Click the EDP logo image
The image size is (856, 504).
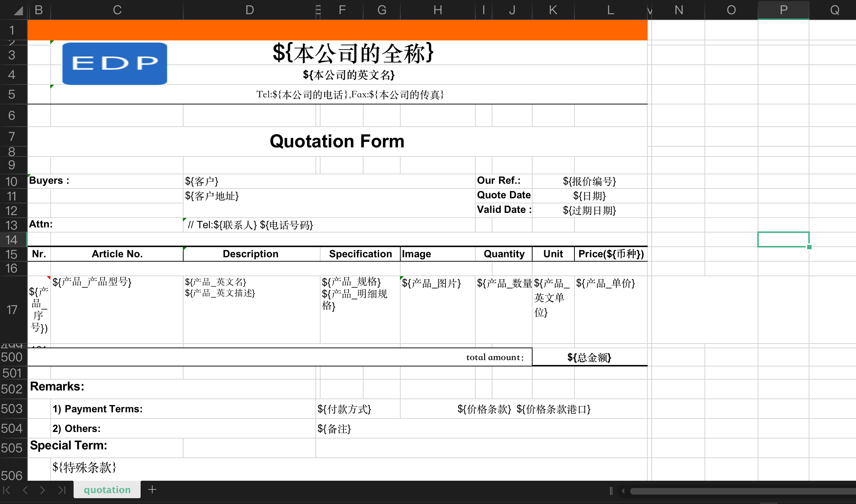pyautogui.click(x=115, y=64)
